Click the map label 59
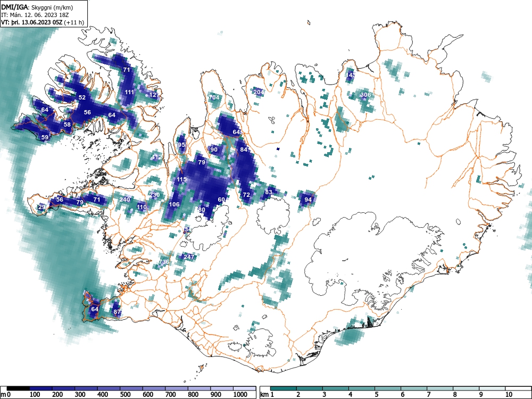The width and height of the screenshot is (532, 399). coord(45,137)
